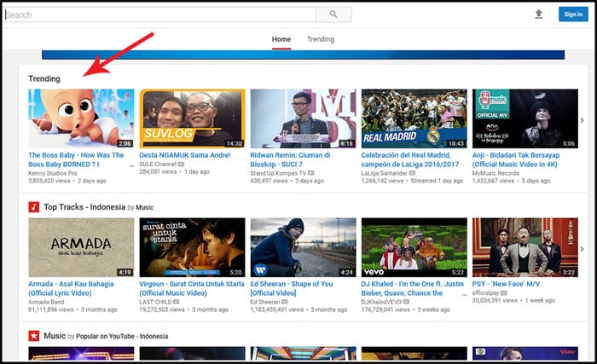The height and width of the screenshot is (364, 597).
Task: Click the 'Music' link beside Top Tracks
Action: click(145, 207)
